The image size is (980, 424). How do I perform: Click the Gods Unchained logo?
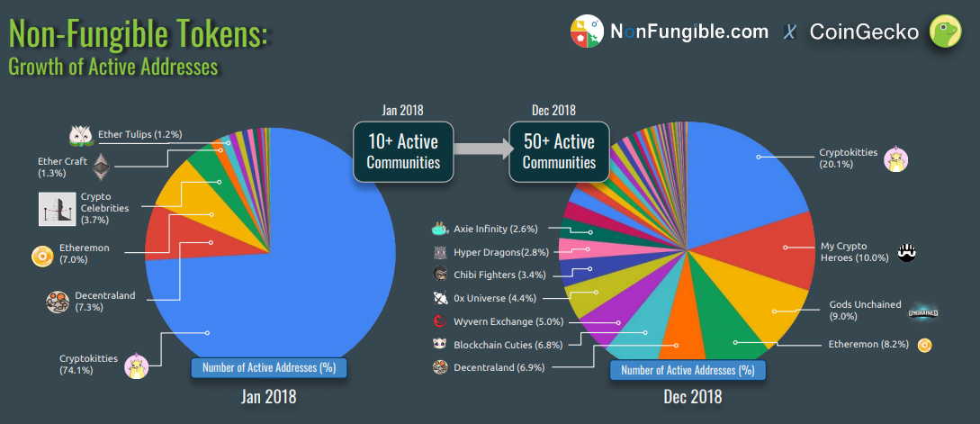[923, 311]
